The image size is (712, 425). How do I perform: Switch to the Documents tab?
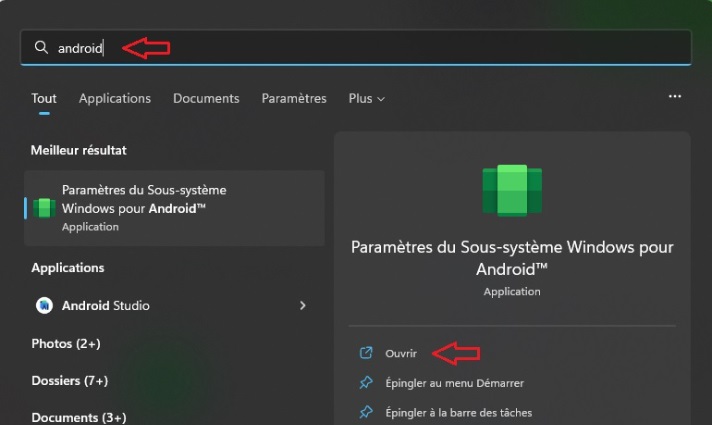tap(206, 99)
